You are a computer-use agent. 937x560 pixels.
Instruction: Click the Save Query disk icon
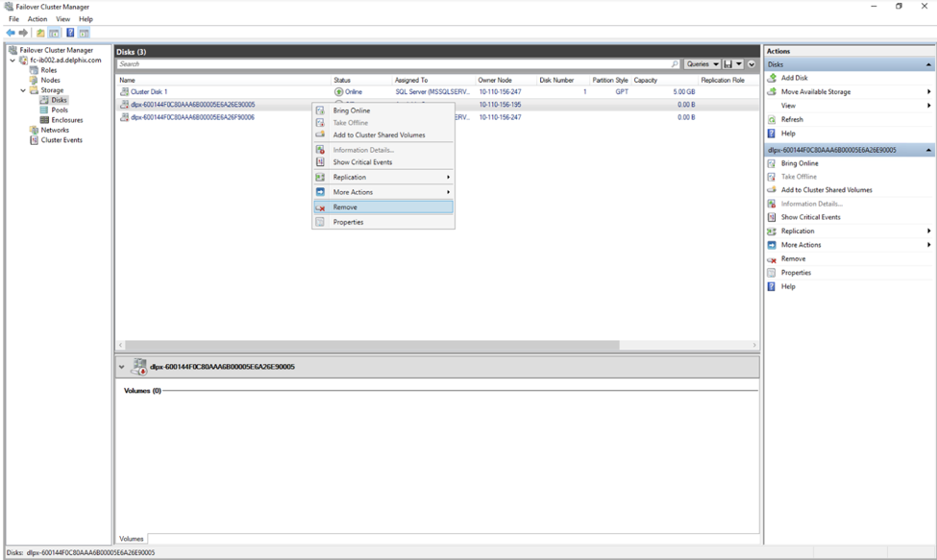click(x=728, y=64)
